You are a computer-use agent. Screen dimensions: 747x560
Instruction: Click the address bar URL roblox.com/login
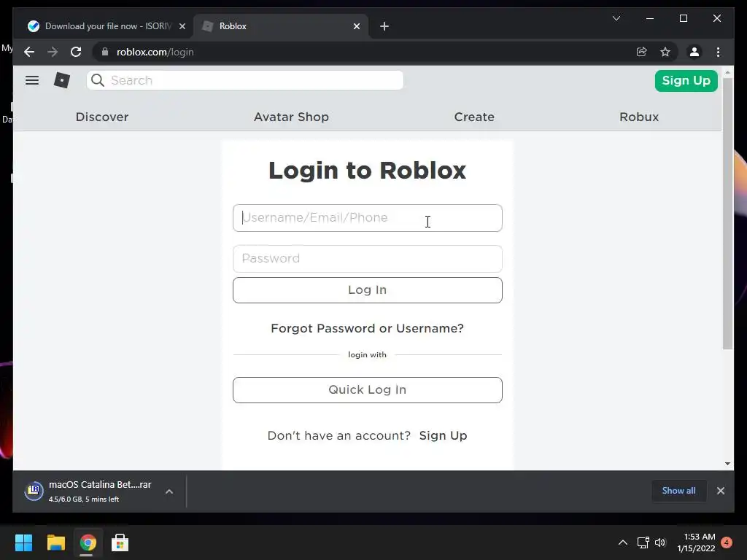155,52
